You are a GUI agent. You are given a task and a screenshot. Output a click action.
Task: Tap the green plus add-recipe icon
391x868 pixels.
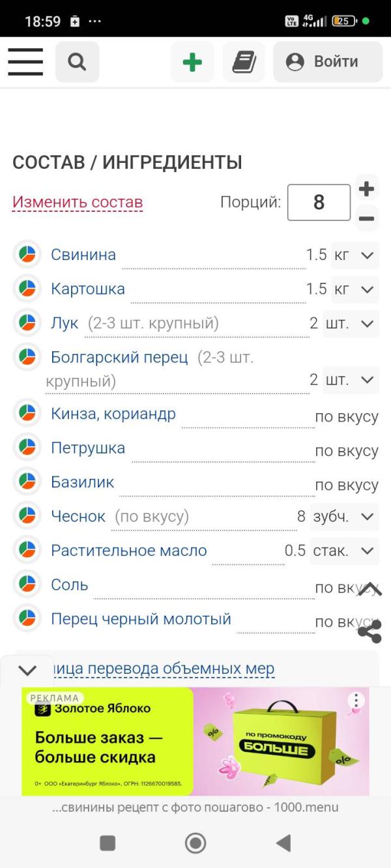(192, 62)
